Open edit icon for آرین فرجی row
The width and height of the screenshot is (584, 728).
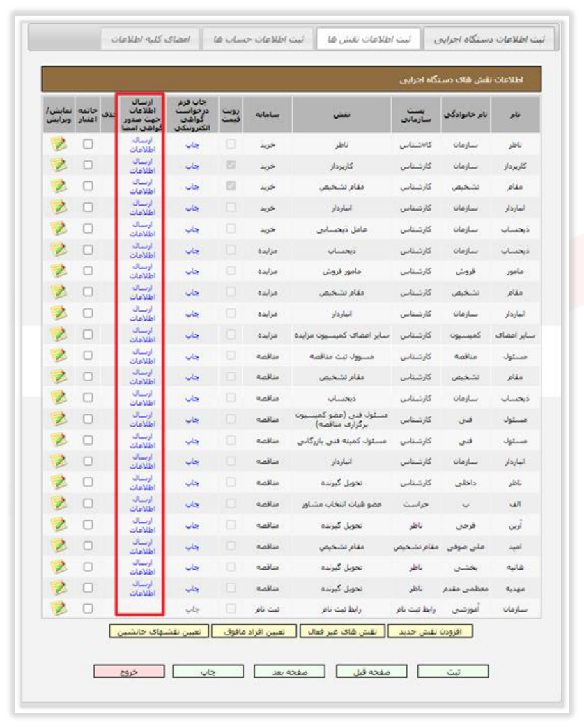pos(59,524)
